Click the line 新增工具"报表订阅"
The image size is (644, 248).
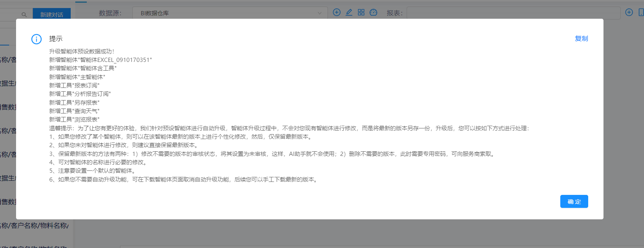tap(74, 85)
